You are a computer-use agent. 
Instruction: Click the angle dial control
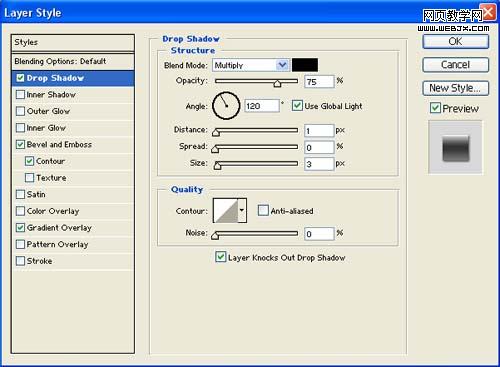coord(226,106)
